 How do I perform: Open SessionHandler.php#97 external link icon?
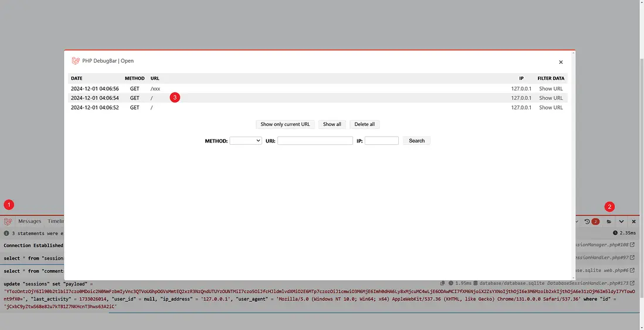point(632,258)
